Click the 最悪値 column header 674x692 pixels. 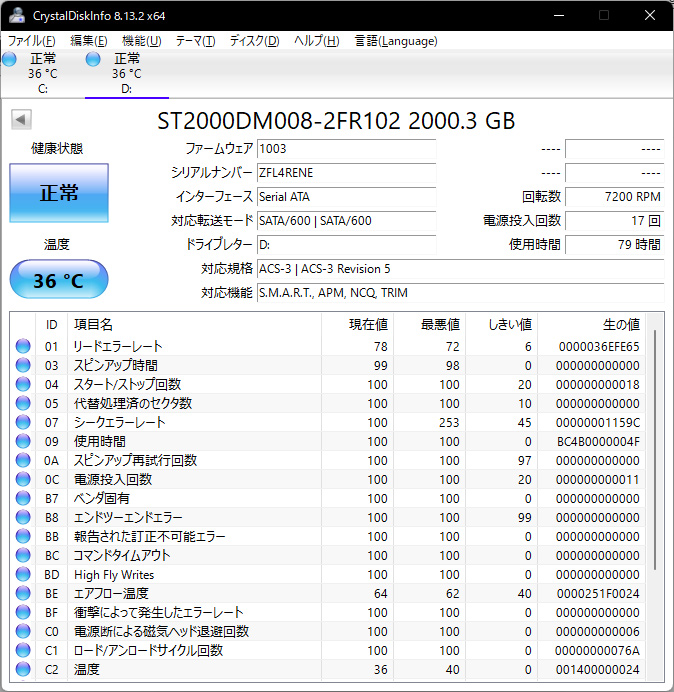point(429,325)
